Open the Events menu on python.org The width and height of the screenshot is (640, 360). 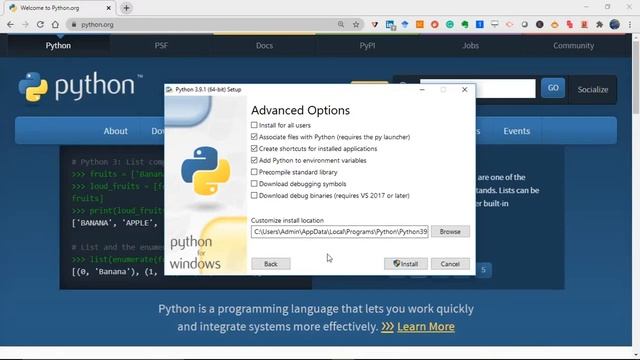(516, 131)
